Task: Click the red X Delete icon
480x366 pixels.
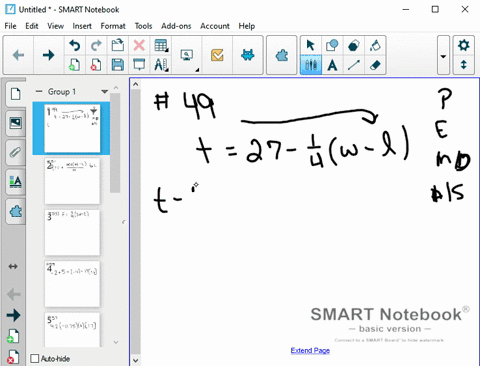Action: 139,45
